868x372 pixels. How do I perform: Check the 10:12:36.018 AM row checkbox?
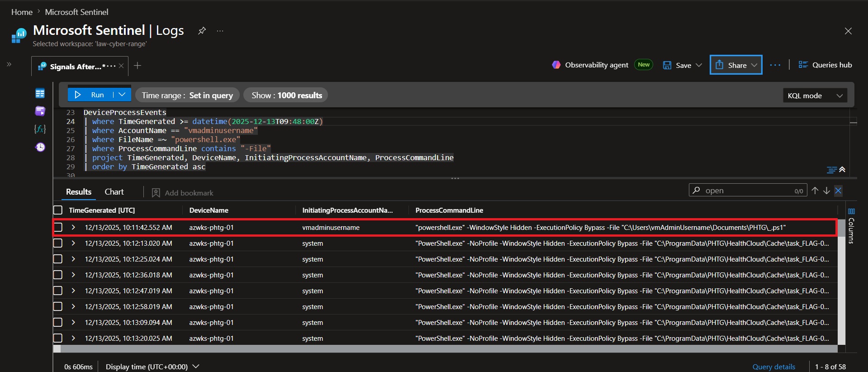click(58, 275)
